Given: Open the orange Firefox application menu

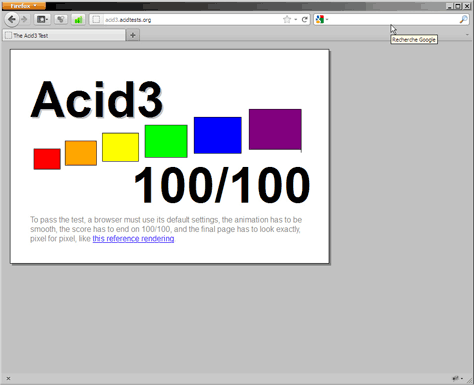Looking at the screenshot, I should [24, 6].
